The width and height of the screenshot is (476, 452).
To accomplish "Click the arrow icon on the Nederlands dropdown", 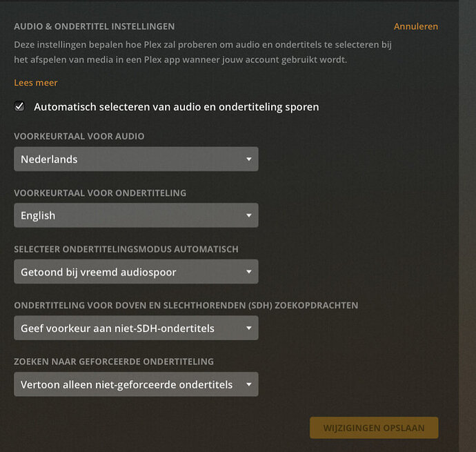I will point(249,159).
